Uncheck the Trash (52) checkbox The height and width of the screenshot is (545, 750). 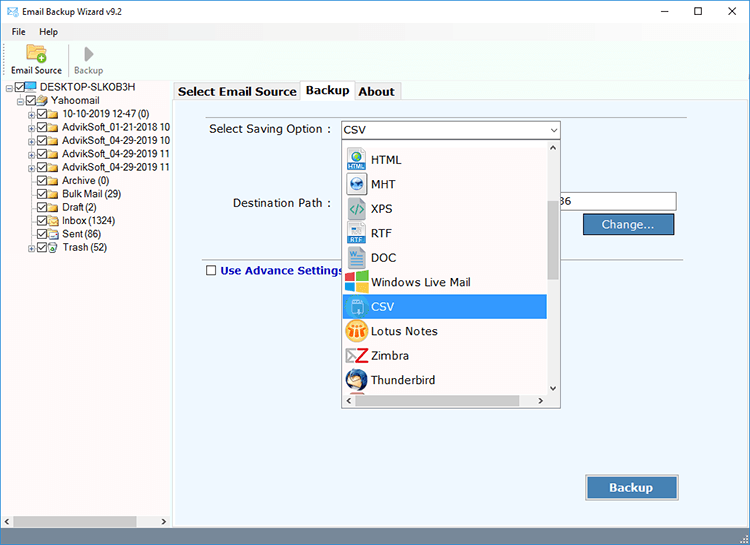coord(42,247)
